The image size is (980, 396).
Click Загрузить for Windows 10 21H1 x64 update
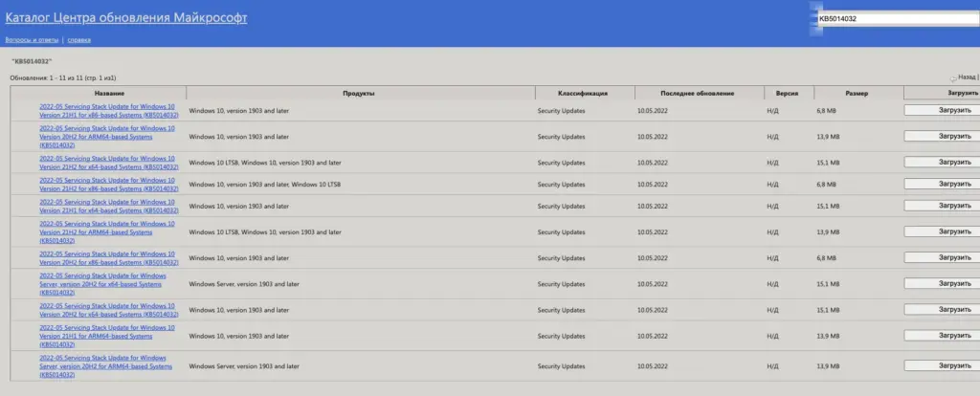[x=942, y=206]
